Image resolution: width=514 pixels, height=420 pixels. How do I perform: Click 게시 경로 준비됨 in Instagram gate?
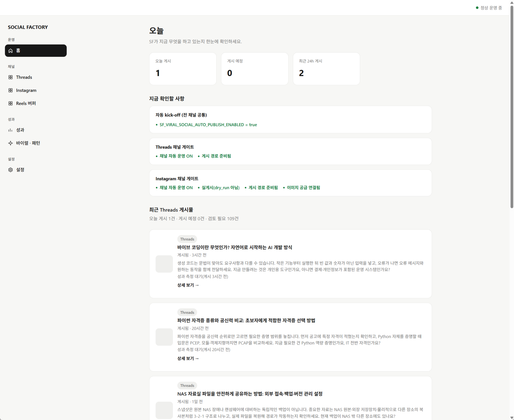coord(263,188)
